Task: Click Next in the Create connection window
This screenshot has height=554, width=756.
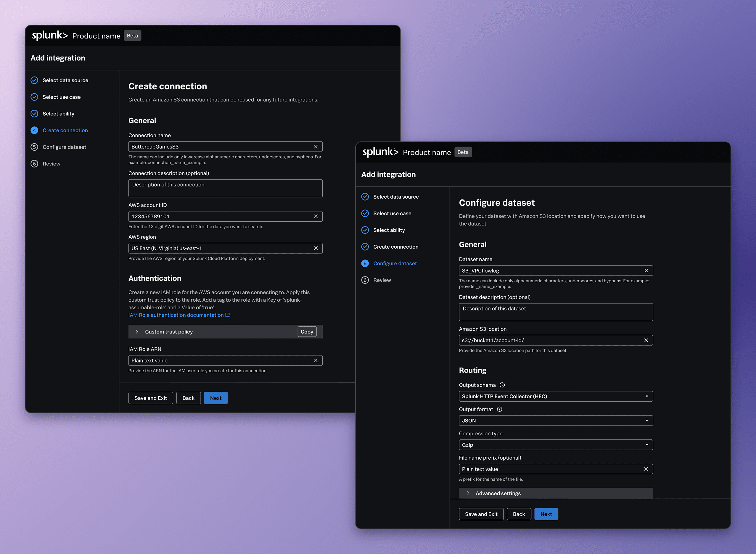Action: pos(216,398)
